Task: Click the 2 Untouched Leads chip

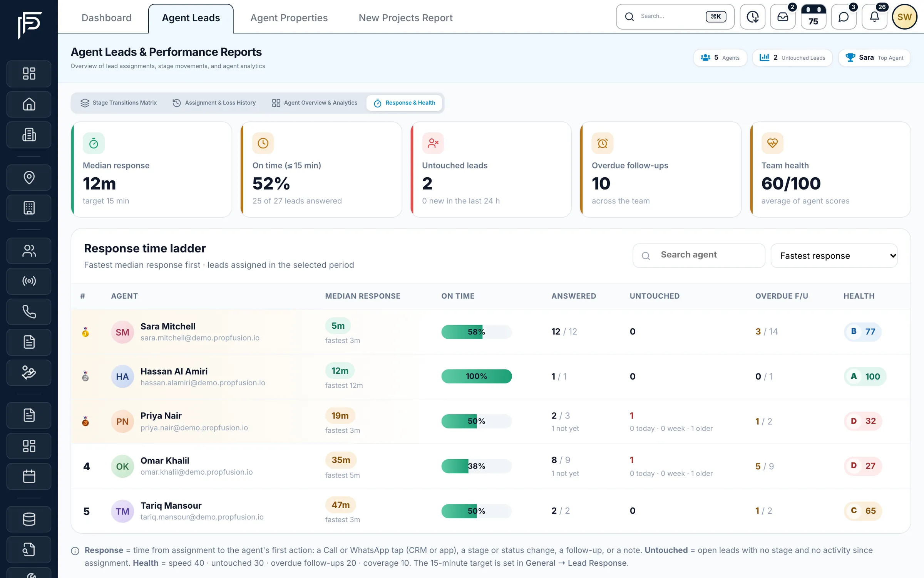Action: pyautogui.click(x=792, y=57)
